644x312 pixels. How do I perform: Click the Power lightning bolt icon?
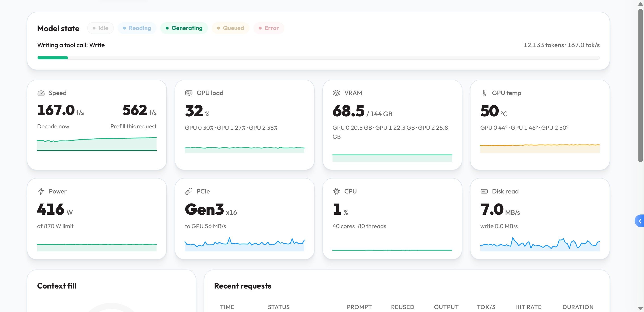tap(41, 191)
